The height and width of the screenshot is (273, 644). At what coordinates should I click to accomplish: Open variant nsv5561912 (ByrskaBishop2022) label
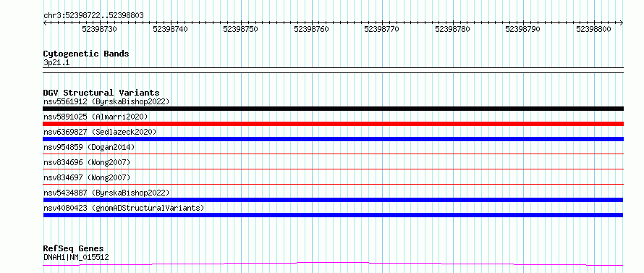click(106, 101)
